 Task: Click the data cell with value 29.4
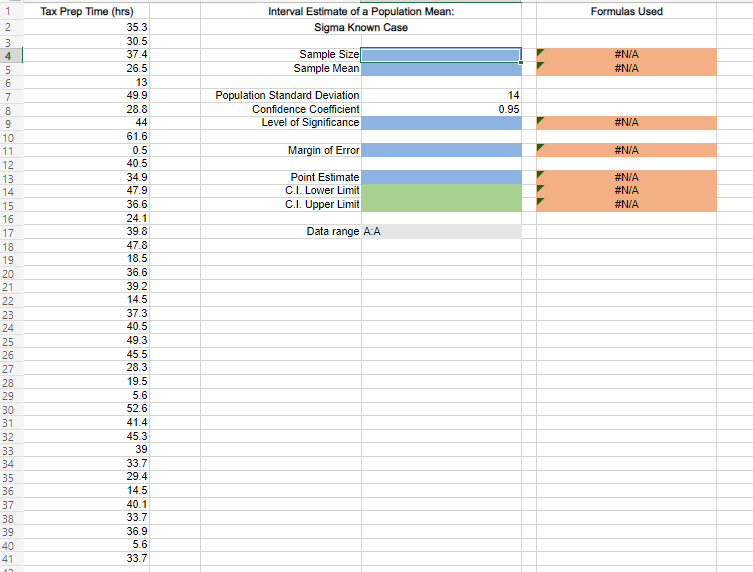coord(86,476)
